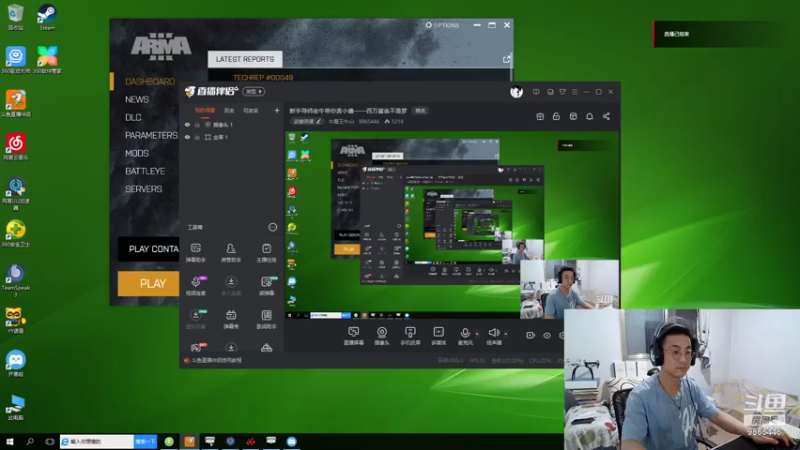Lock the 全屏 1 source
The height and width of the screenshot is (450, 800).
(197, 137)
